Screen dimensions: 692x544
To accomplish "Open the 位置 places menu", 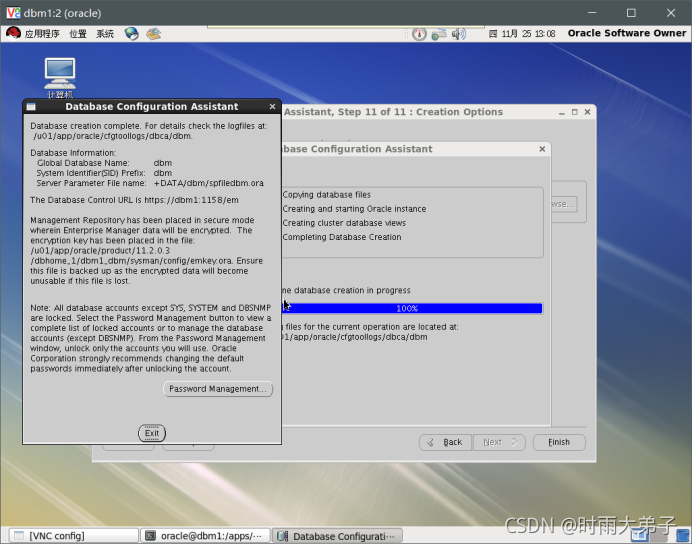I will tap(78, 34).
